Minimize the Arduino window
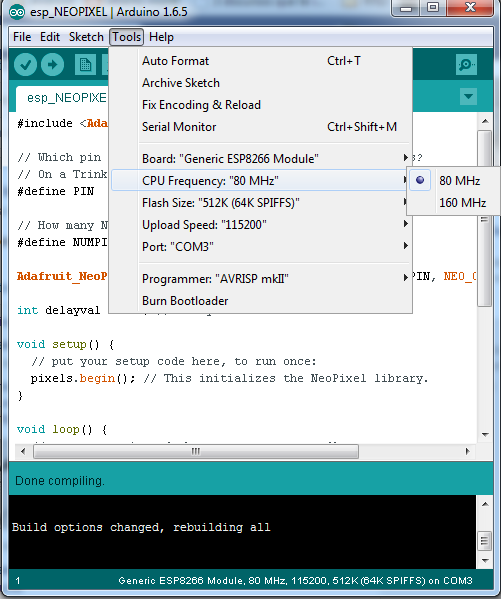This screenshot has height=599, width=501. 406,8
